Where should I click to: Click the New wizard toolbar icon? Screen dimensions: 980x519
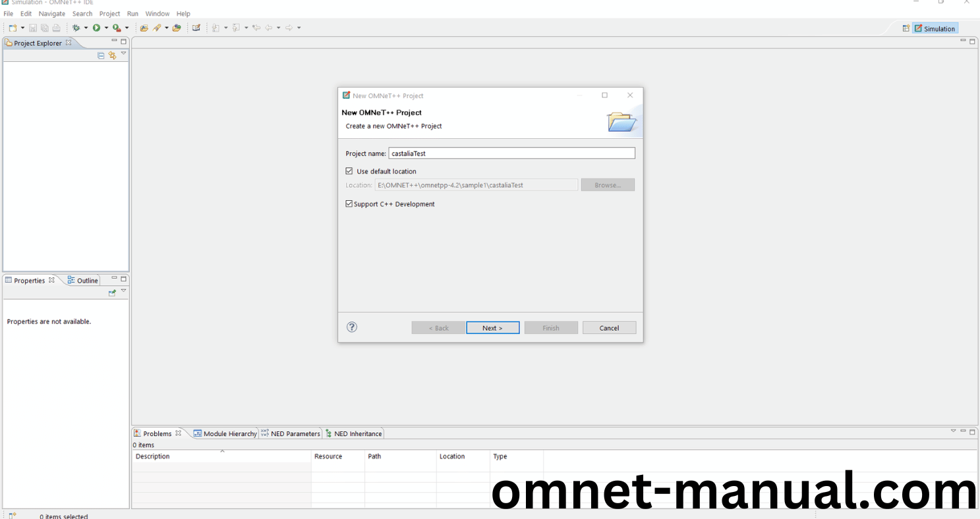pyautogui.click(x=13, y=28)
